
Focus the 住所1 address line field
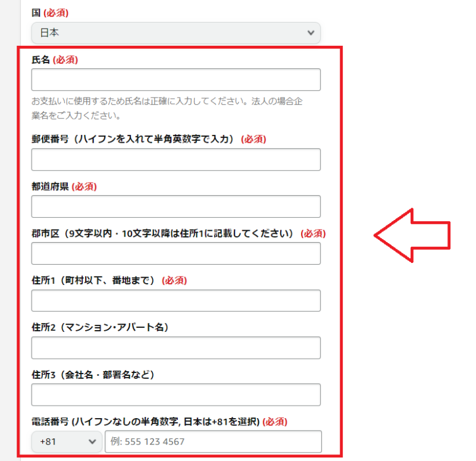pos(176,300)
